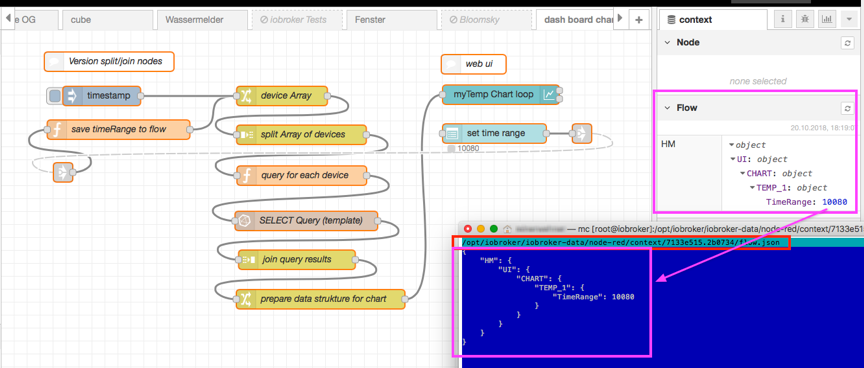Click the timestamp inject node button
The width and height of the screenshot is (864, 368).
tap(54, 96)
